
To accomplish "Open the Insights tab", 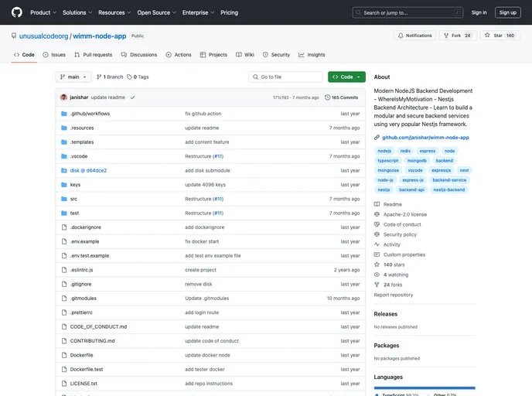I will click(312, 55).
